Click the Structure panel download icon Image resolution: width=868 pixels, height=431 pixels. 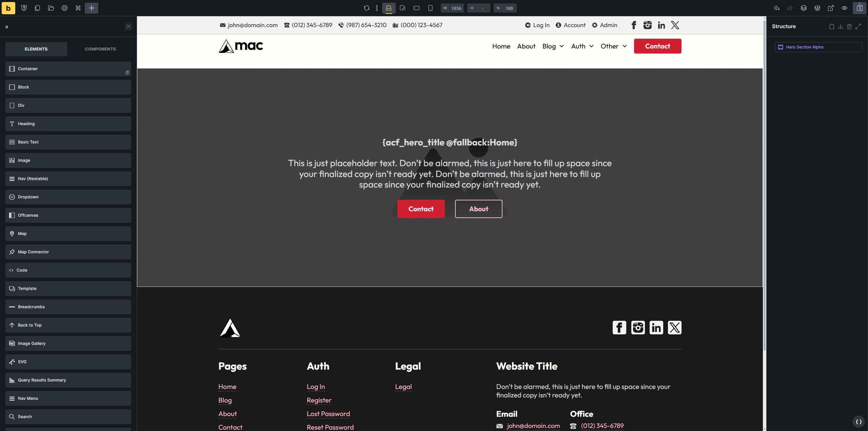pos(840,26)
